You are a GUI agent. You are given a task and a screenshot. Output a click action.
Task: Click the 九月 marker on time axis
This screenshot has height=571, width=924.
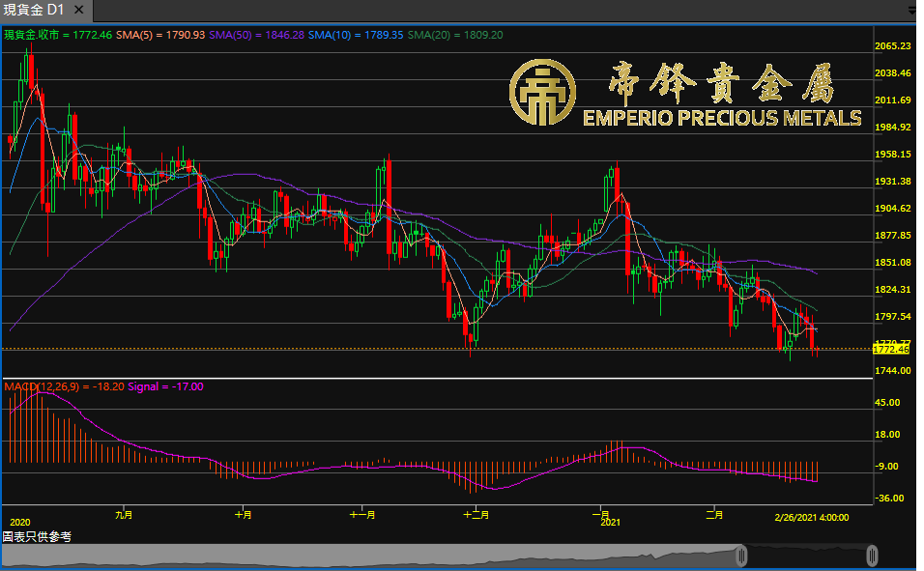click(x=124, y=516)
